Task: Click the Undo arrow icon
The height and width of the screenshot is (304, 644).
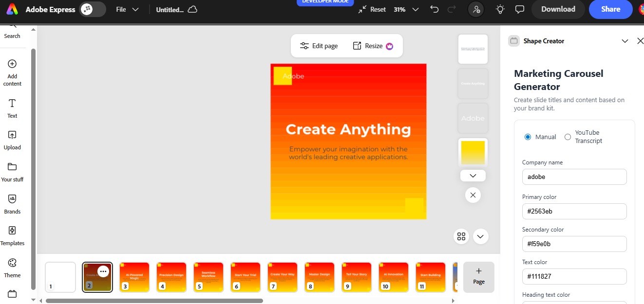Action: pos(435,9)
